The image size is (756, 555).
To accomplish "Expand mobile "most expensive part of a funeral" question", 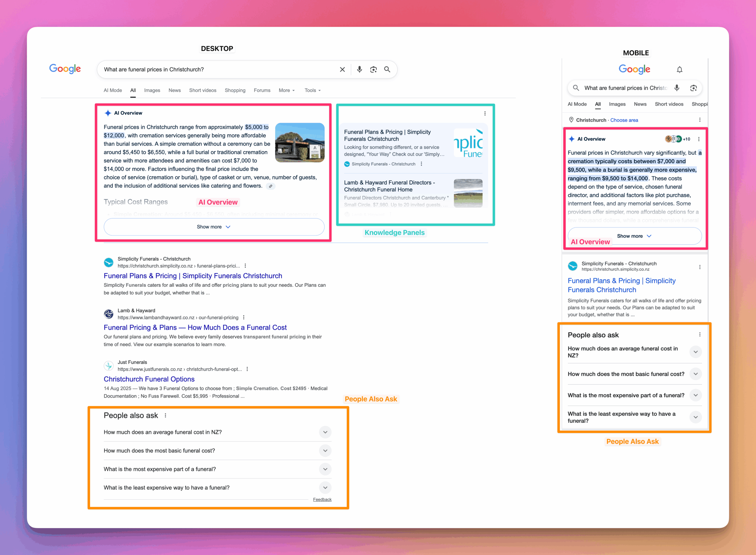I will pyautogui.click(x=695, y=395).
